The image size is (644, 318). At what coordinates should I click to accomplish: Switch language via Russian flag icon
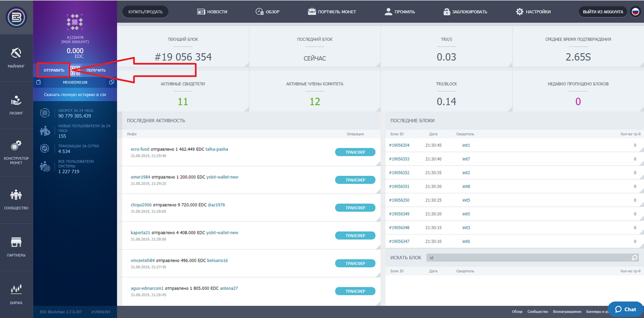coord(635,12)
